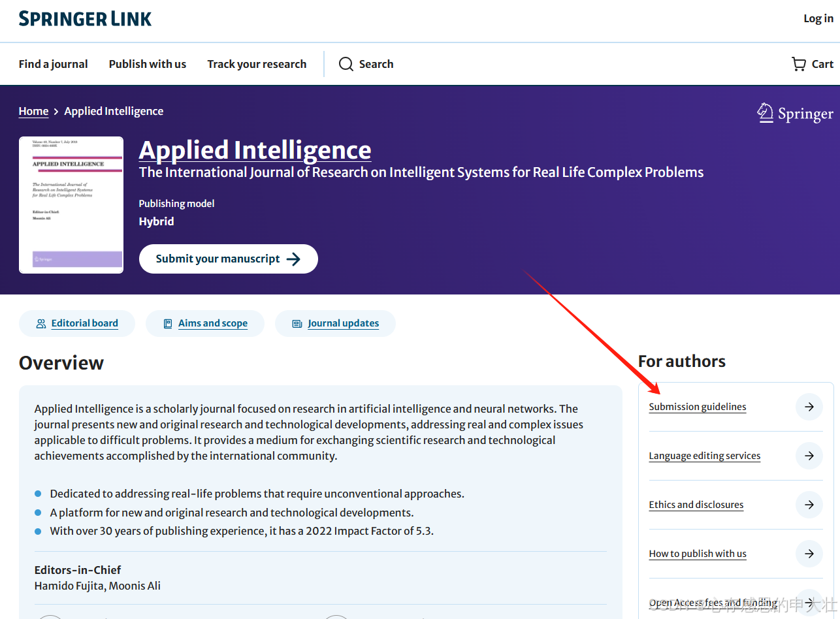
Task: Click the Springer Link logo
Action: (x=85, y=18)
